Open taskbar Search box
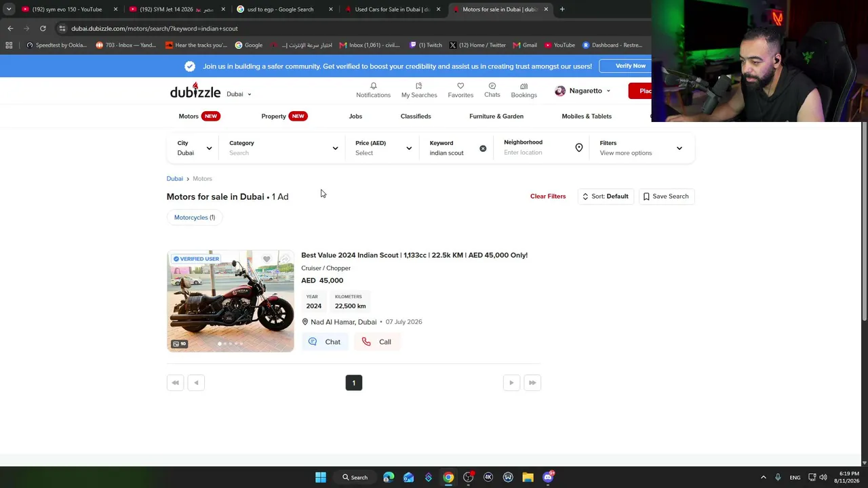 (x=355, y=477)
